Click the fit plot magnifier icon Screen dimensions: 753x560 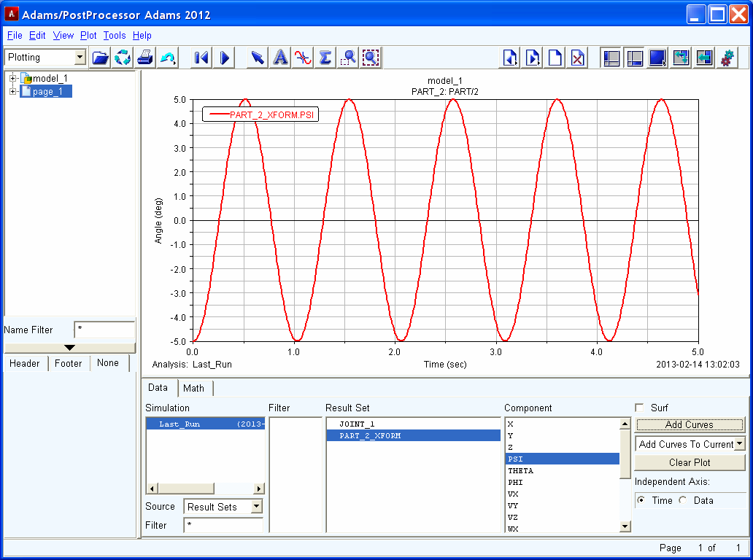[370, 58]
